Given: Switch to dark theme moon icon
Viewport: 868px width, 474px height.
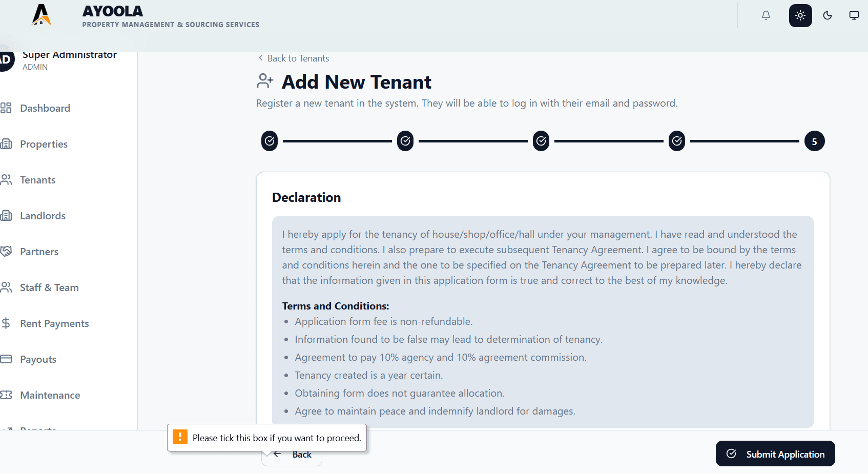Looking at the screenshot, I should (828, 15).
